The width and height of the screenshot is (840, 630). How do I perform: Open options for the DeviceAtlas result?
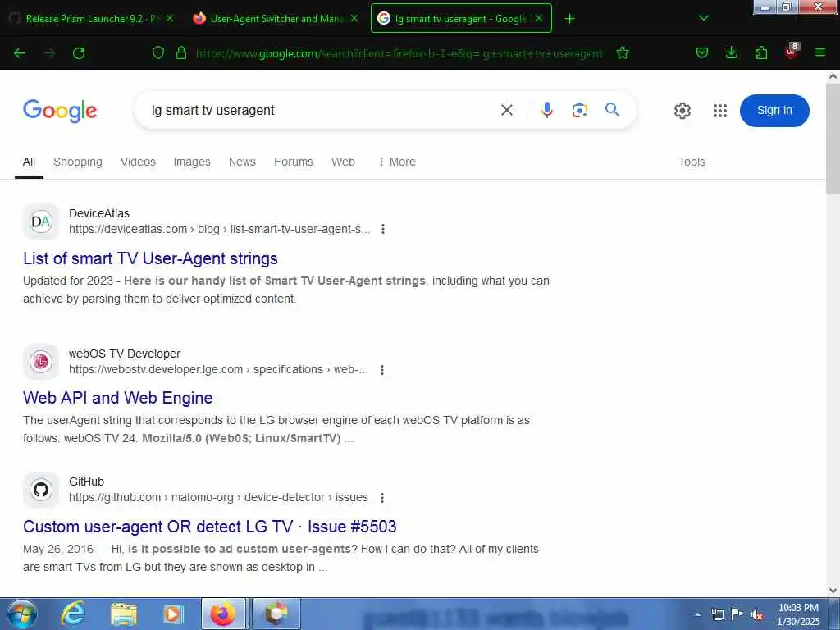tap(382, 230)
